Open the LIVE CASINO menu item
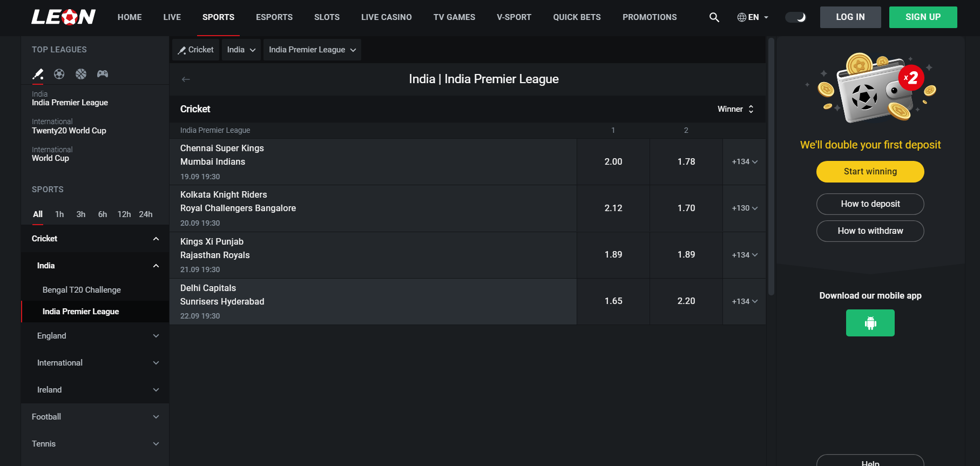Image resolution: width=980 pixels, height=466 pixels. (387, 17)
